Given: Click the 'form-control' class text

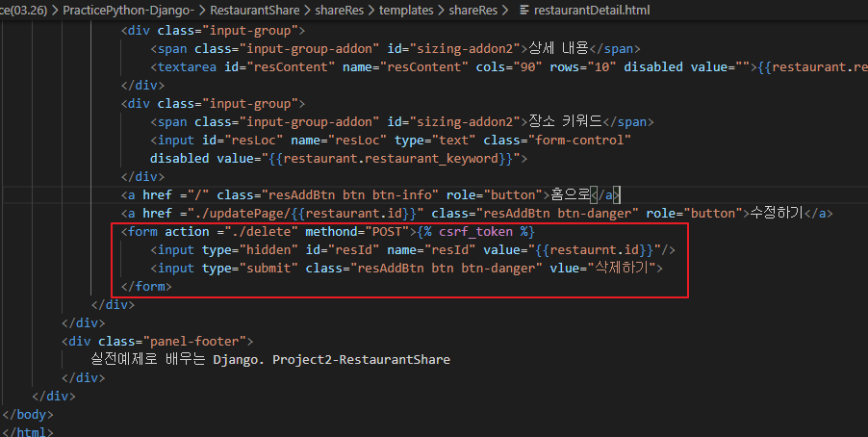Looking at the screenshot, I should [579, 141].
